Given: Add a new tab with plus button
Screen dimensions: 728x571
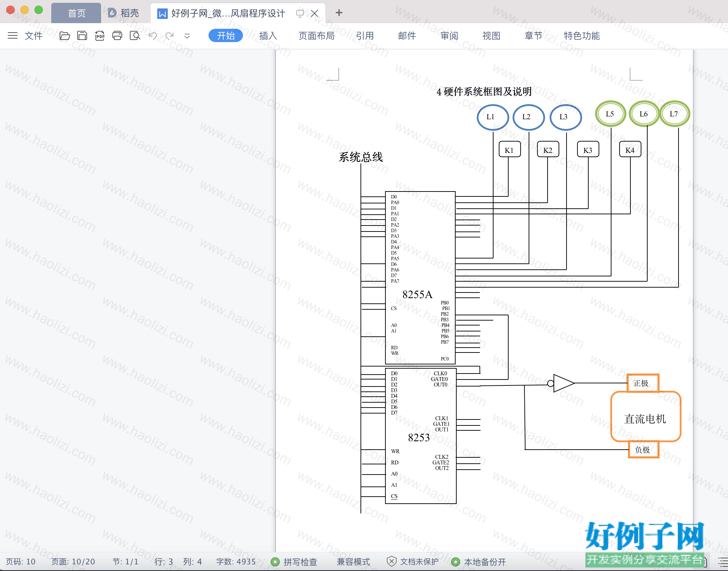Looking at the screenshot, I should [x=339, y=13].
